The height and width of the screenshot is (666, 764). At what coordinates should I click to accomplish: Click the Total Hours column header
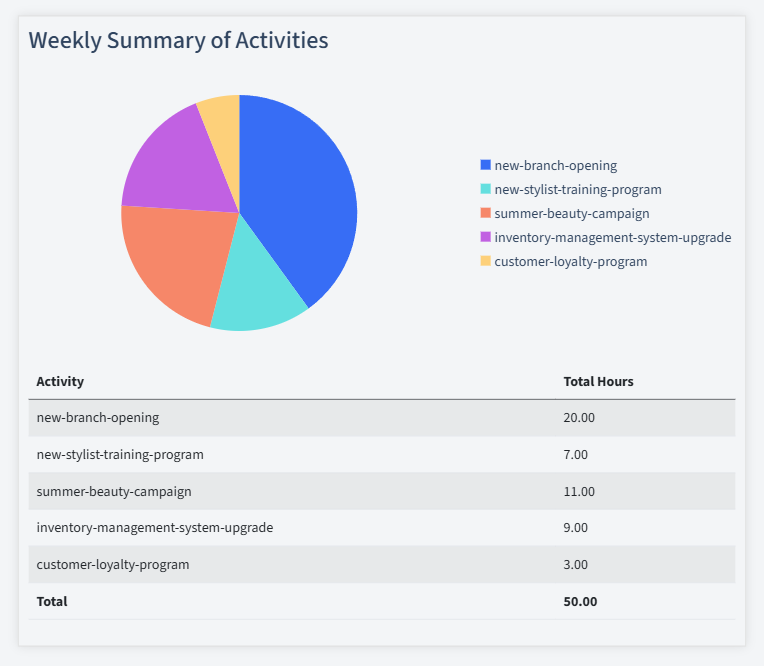[x=598, y=381]
